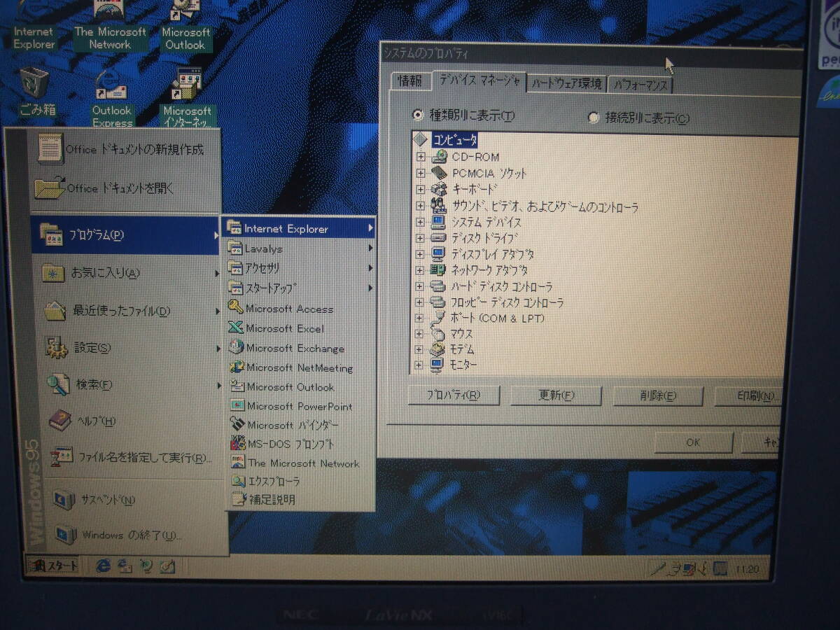Expand the キーボード tree node
The image size is (840, 630).
(x=420, y=189)
